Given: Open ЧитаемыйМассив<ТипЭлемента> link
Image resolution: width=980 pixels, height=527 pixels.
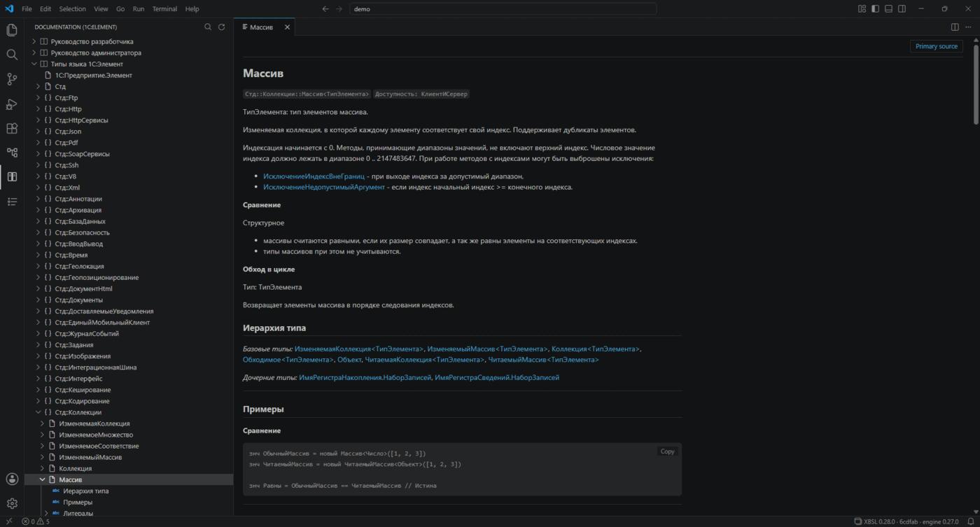Looking at the screenshot, I should [543, 360].
